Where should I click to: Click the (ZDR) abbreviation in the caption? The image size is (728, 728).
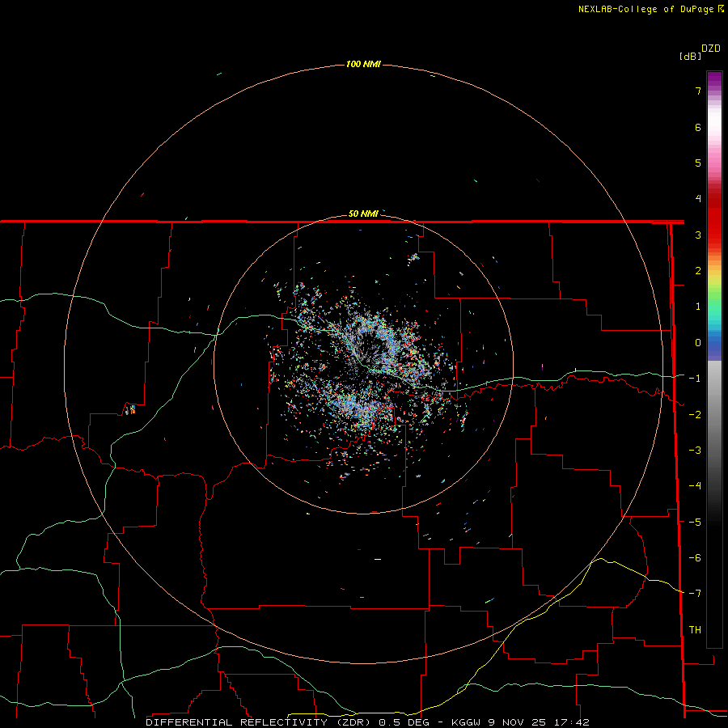pos(353,722)
